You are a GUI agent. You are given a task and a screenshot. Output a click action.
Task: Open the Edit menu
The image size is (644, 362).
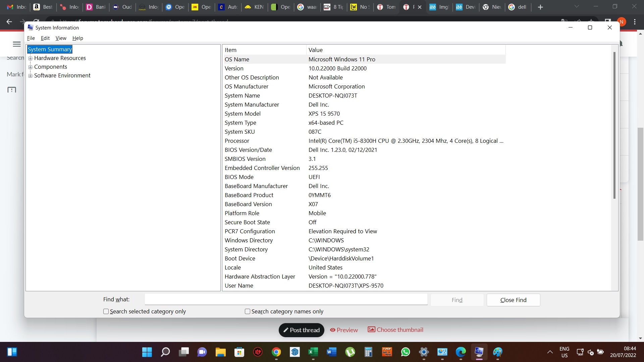(45, 38)
